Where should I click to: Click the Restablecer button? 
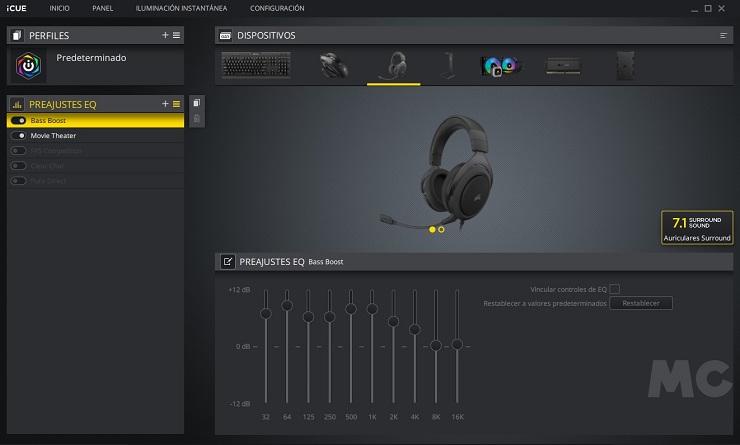point(641,303)
